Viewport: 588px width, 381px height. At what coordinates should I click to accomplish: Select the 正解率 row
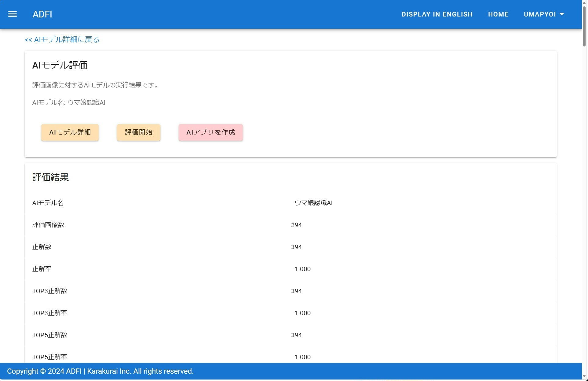[x=290, y=269]
